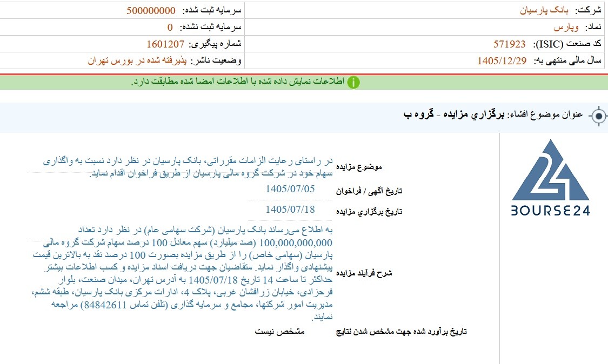Select publisher status پذیرفته شده در بورس تهران
This screenshot has width=608, height=364.
[137, 61]
